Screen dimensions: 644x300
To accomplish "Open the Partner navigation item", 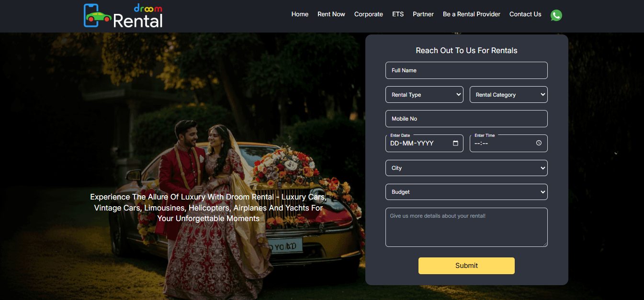I will (x=423, y=14).
